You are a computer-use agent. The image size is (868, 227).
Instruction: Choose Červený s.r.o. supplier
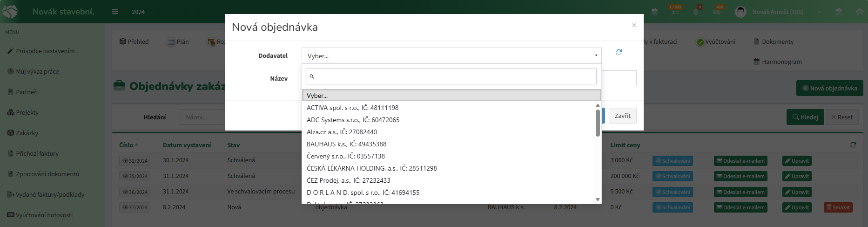[449, 156]
